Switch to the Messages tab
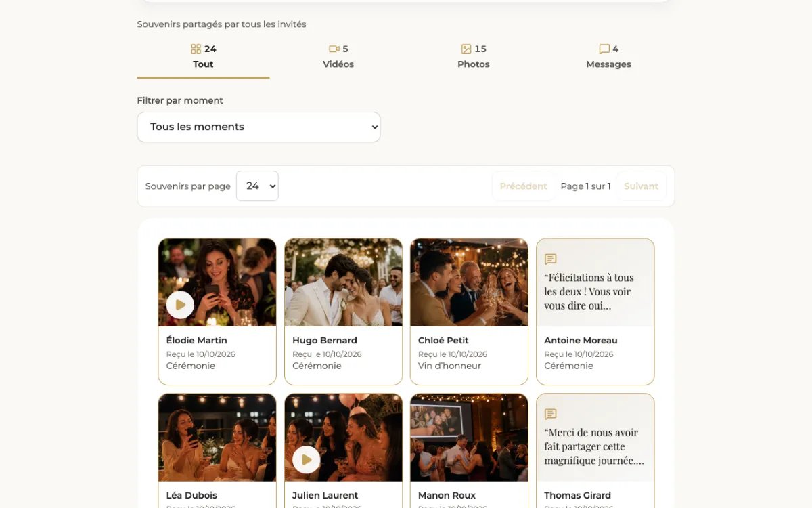The width and height of the screenshot is (812, 508). point(609,57)
